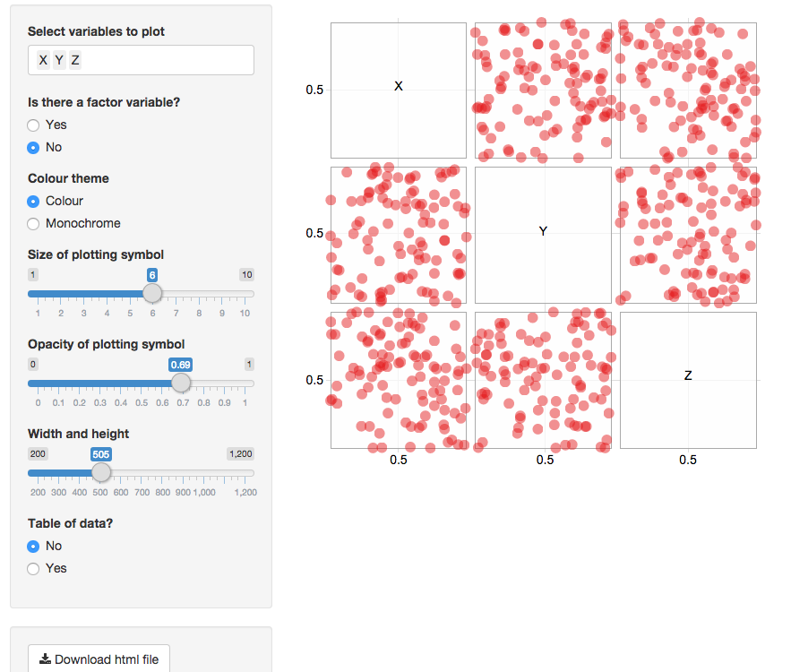
Task: Click the Z diagonal panel in plot
Action: [688, 380]
